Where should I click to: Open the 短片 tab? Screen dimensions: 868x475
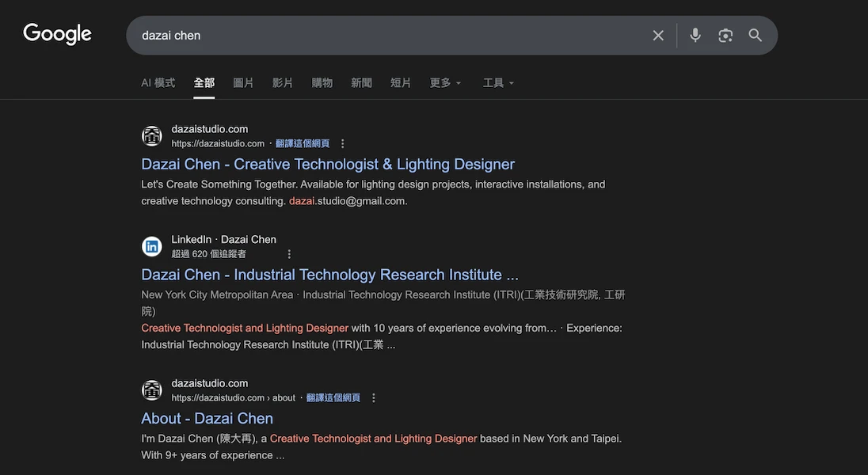tap(401, 83)
